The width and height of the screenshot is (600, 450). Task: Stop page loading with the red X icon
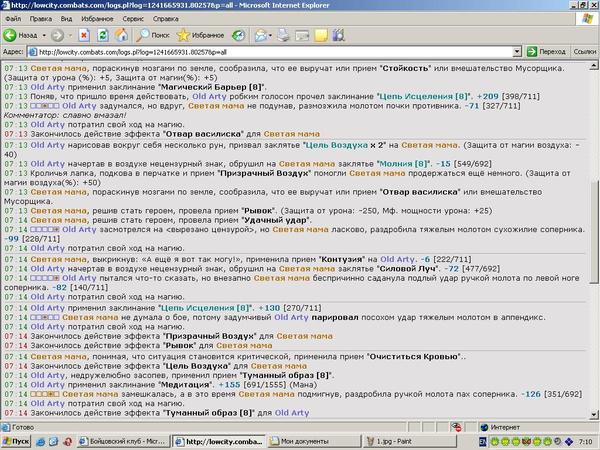(x=84, y=35)
